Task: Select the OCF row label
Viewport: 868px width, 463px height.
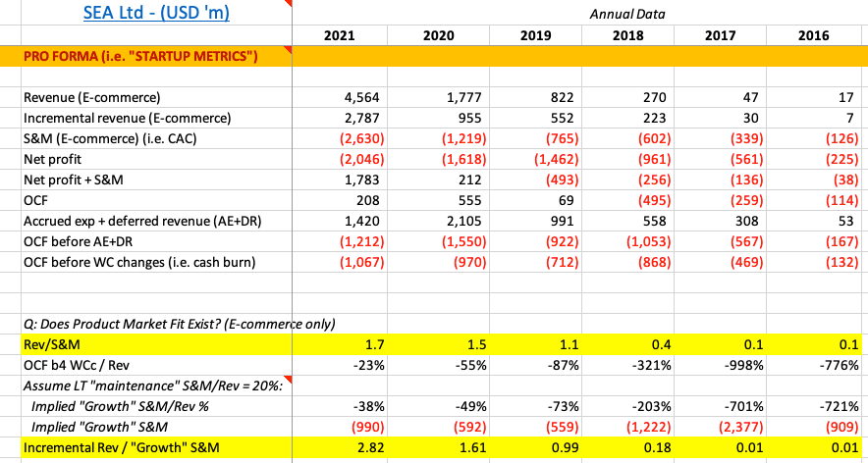Action: (34, 201)
